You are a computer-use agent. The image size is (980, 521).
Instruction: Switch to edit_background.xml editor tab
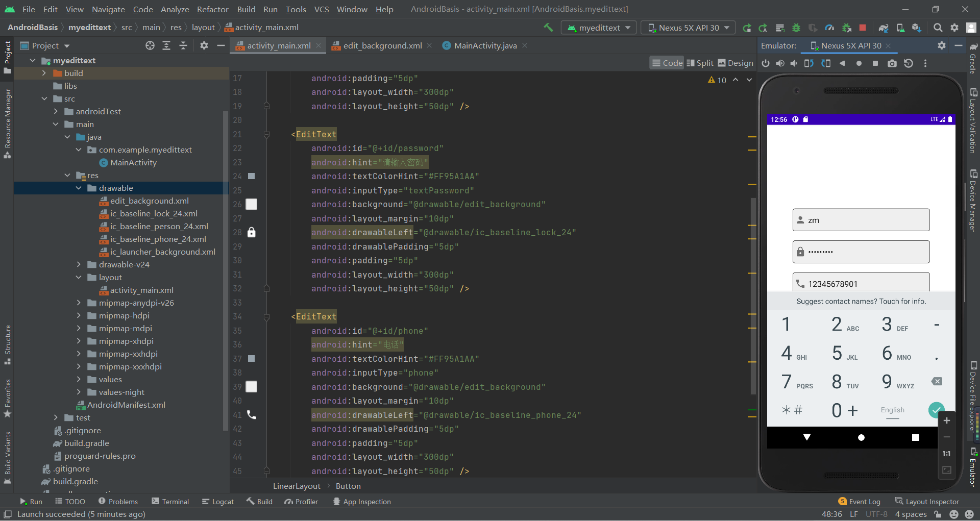(x=382, y=45)
